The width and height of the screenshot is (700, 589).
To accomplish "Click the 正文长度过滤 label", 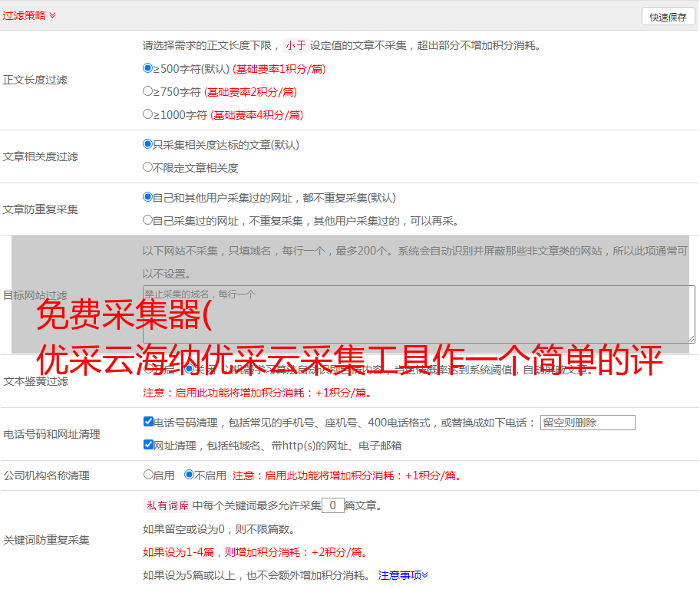I will click(x=35, y=80).
